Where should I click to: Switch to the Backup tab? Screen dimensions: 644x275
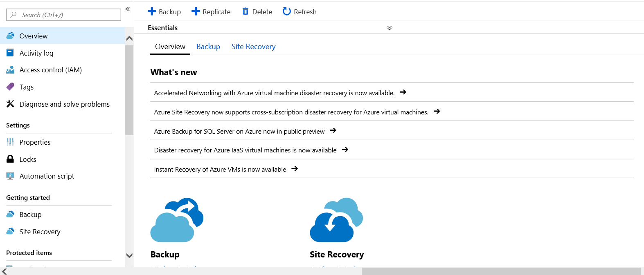coord(208,47)
